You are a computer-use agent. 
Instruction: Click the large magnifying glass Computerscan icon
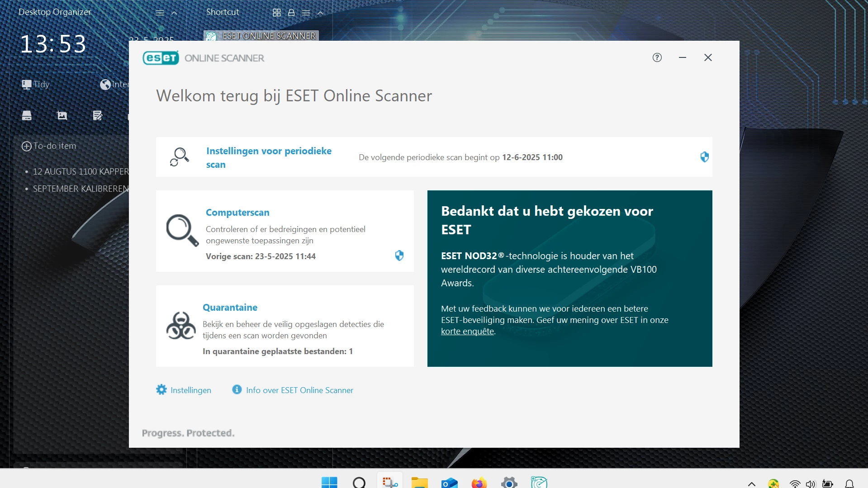point(182,230)
